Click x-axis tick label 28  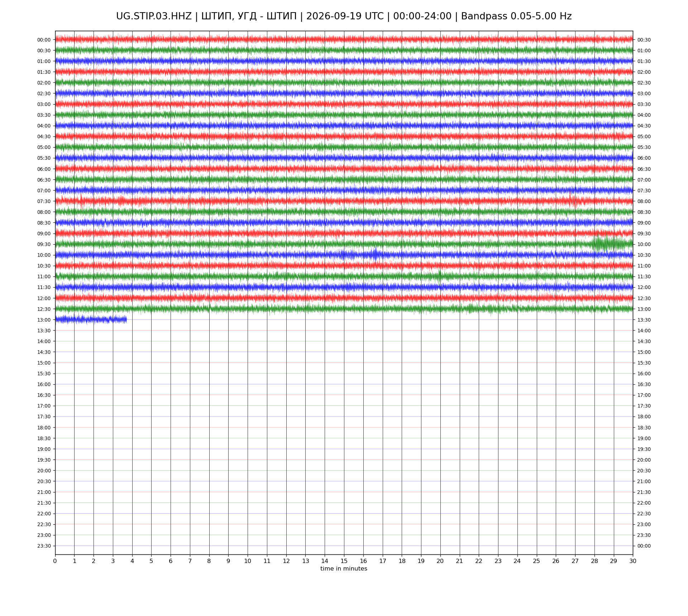tap(594, 561)
